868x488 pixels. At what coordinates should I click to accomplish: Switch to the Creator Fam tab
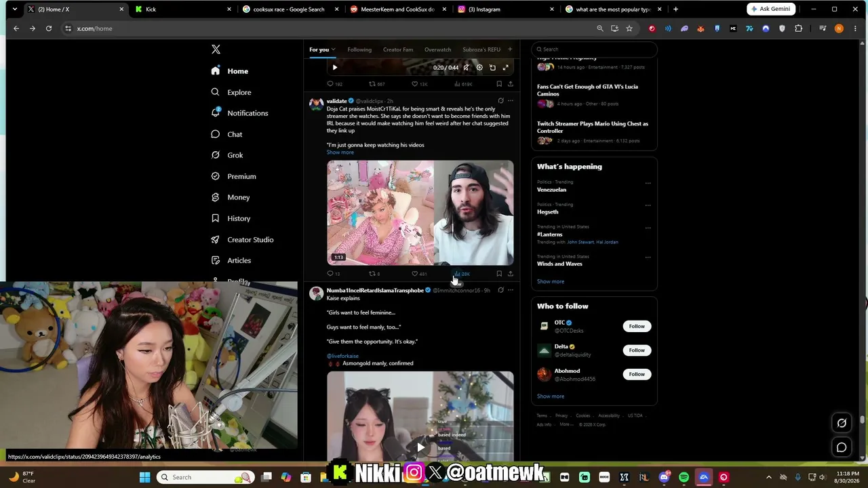pyautogui.click(x=398, y=49)
